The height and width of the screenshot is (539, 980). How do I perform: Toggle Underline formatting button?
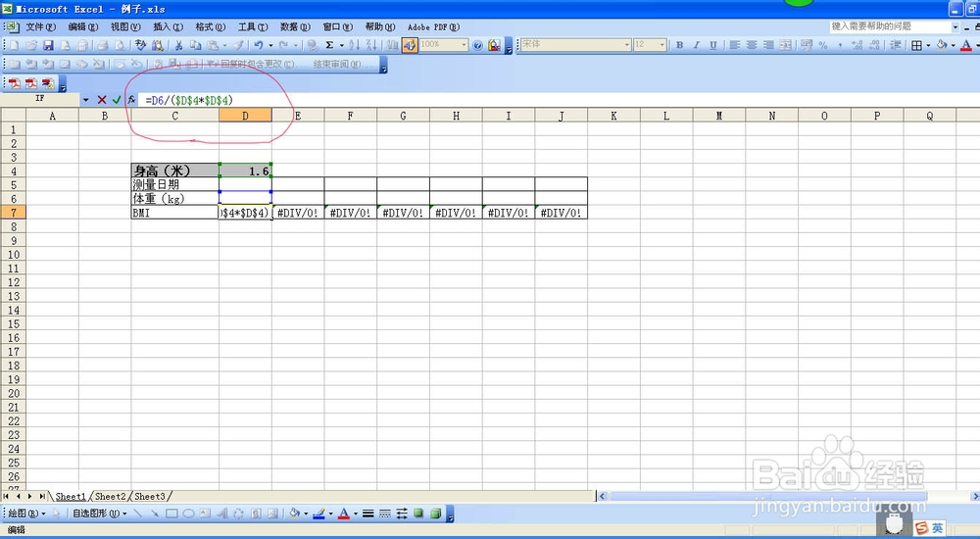(x=713, y=45)
